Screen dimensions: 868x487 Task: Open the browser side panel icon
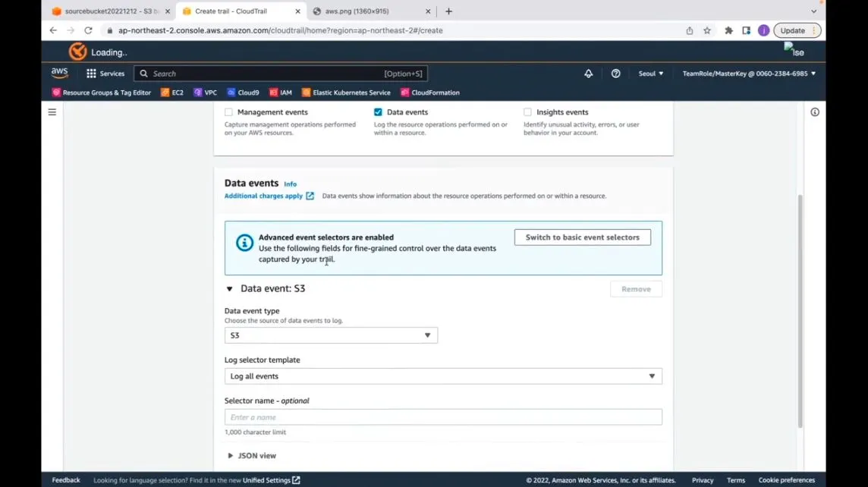coord(746,30)
